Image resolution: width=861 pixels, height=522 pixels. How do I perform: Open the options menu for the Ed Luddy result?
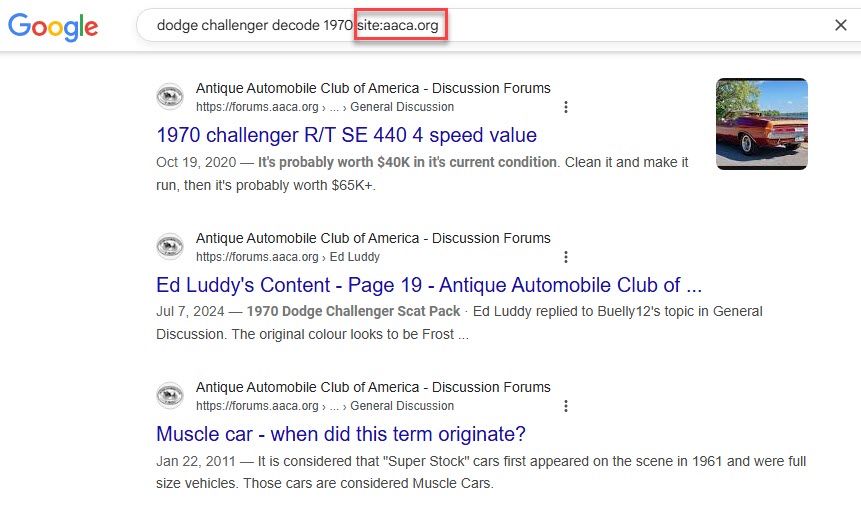[566, 257]
